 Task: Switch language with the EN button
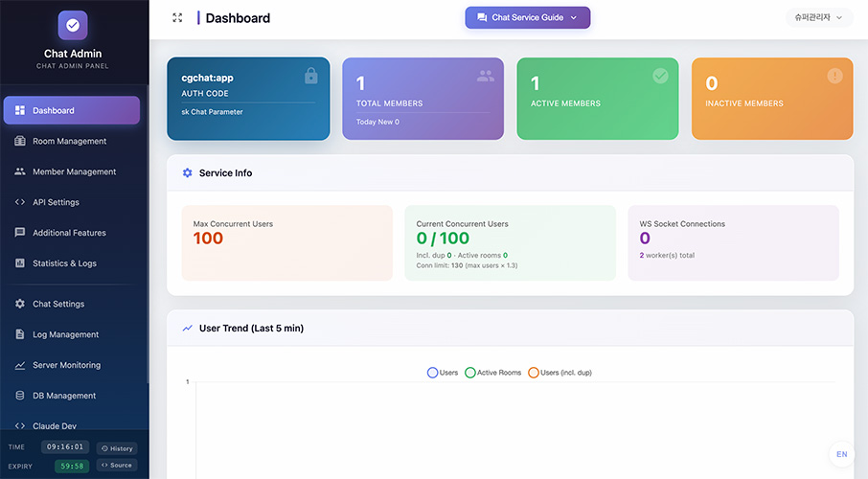841,454
